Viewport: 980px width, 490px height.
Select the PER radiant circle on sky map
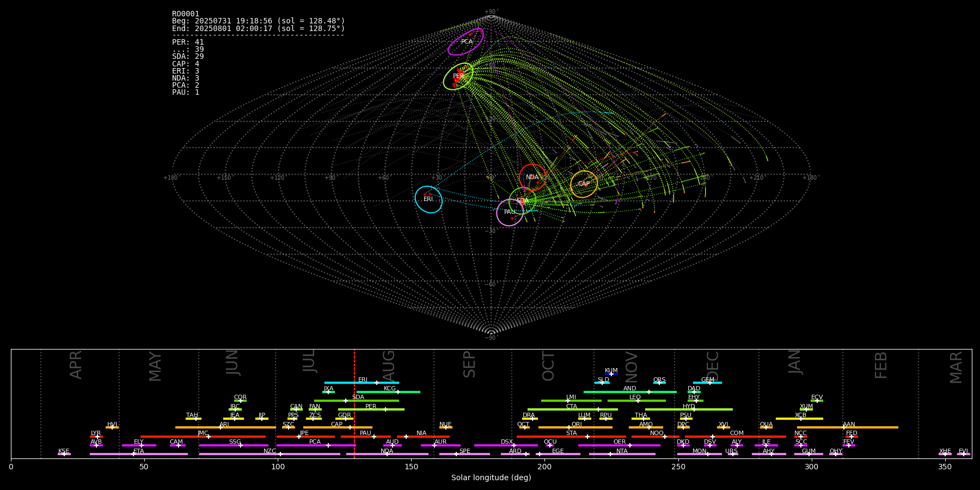(x=458, y=76)
